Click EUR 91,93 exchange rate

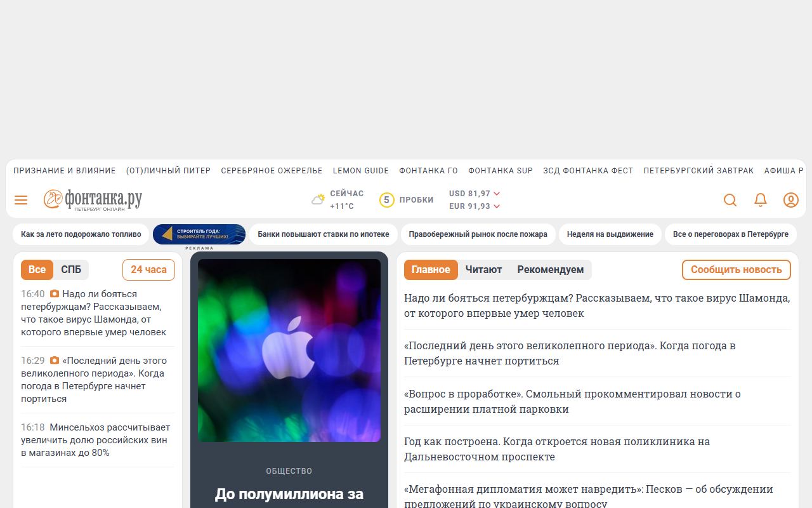click(x=469, y=206)
